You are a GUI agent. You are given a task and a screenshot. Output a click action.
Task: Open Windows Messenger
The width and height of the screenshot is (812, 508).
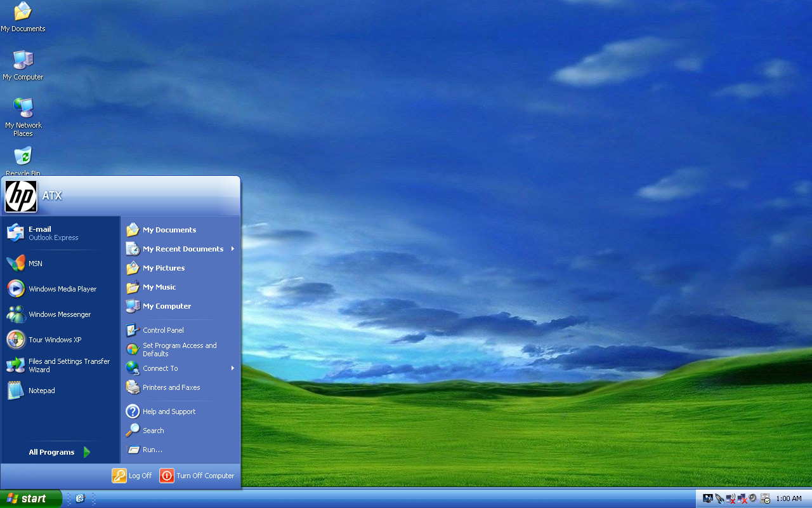[x=60, y=314]
